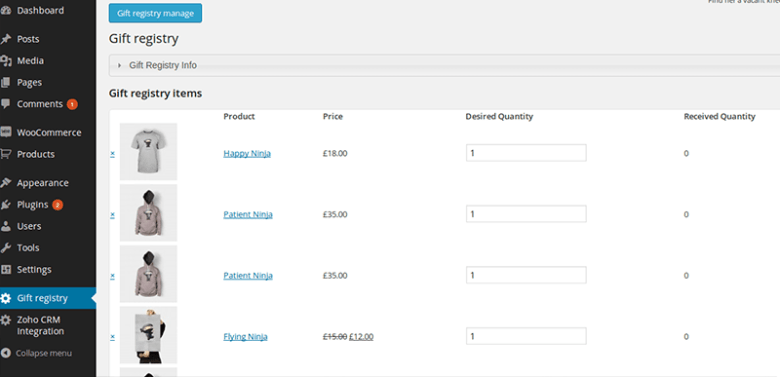Open Zoho CRM Integration menu
Image resolution: width=780 pixels, height=377 pixels.
[x=40, y=325]
